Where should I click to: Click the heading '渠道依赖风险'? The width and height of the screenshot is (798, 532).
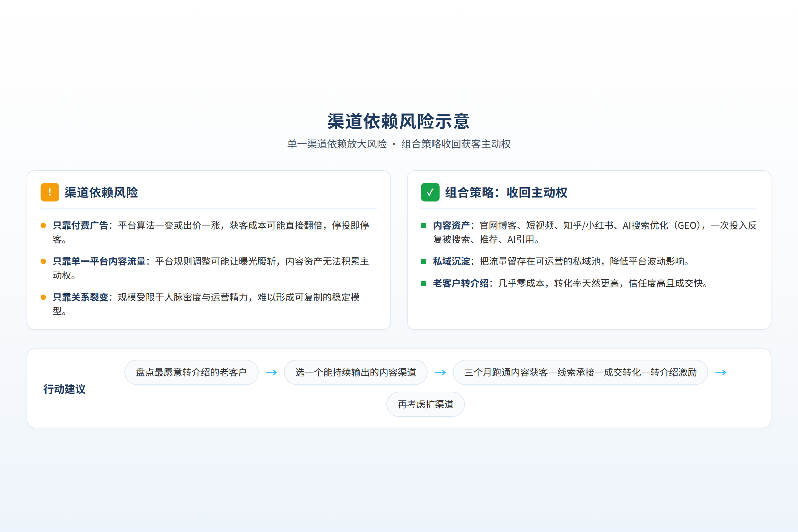[101, 193]
